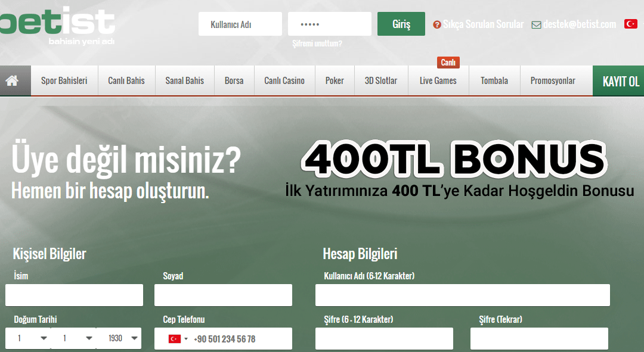This screenshot has width=644, height=352.
Task: Click the Hemen bir hesap oluşturun text
Action: [110, 191]
